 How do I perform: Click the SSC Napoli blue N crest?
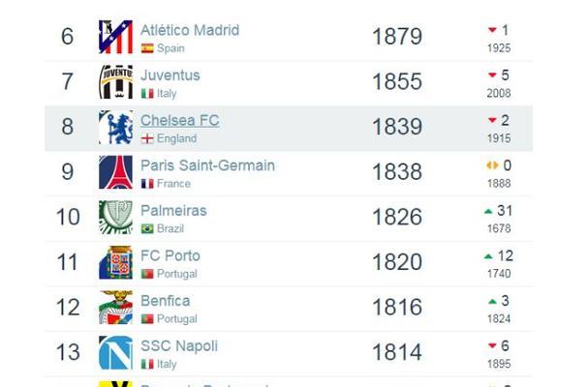(115, 352)
